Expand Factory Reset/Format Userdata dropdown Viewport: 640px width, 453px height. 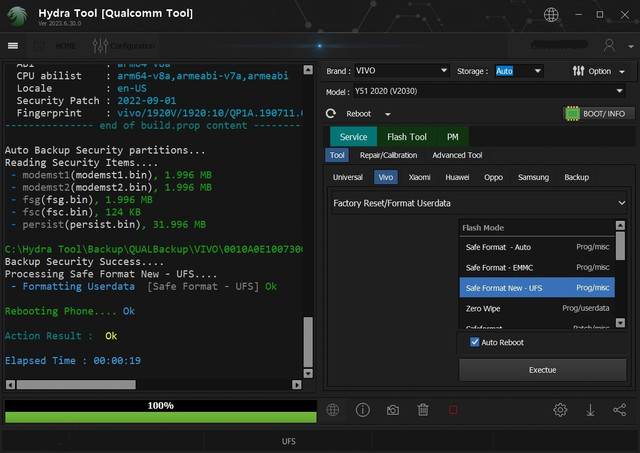[x=479, y=203]
